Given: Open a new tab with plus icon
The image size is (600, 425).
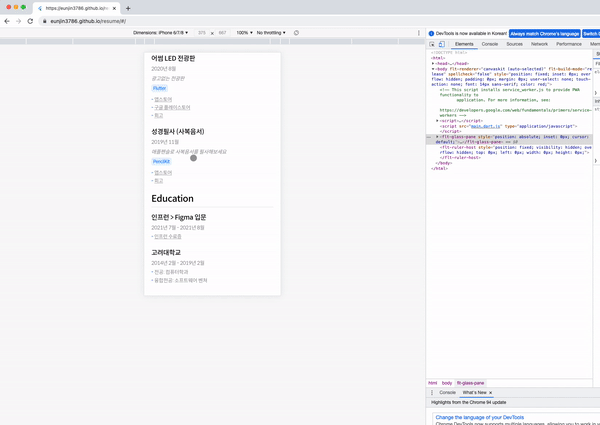Looking at the screenshot, I should pos(128,8).
